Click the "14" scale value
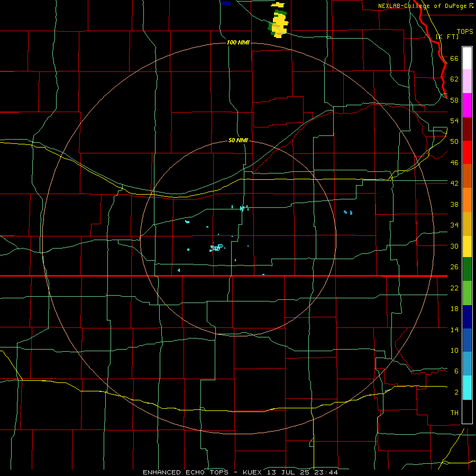This screenshot has width=476, height=476. coord(454,329)
